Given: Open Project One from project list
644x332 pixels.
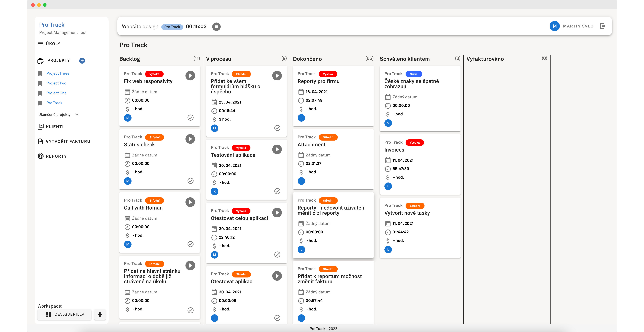Looking at the screenshot, I should click(56, 93).
